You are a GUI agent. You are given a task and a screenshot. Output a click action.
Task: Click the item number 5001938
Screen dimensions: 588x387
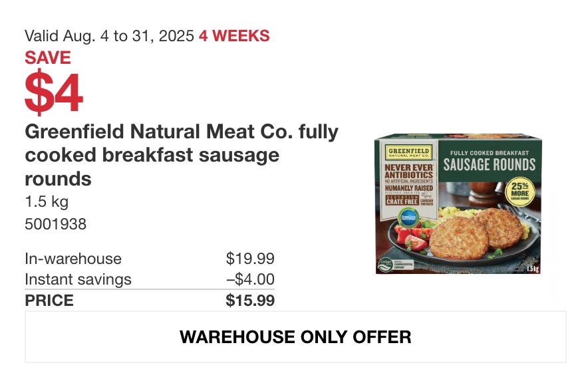tap(55, 224)
